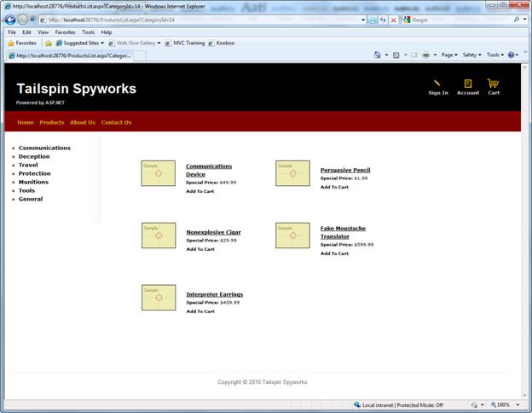The image size is (532, 413).
Task: Select the General category
Action: 31,199
